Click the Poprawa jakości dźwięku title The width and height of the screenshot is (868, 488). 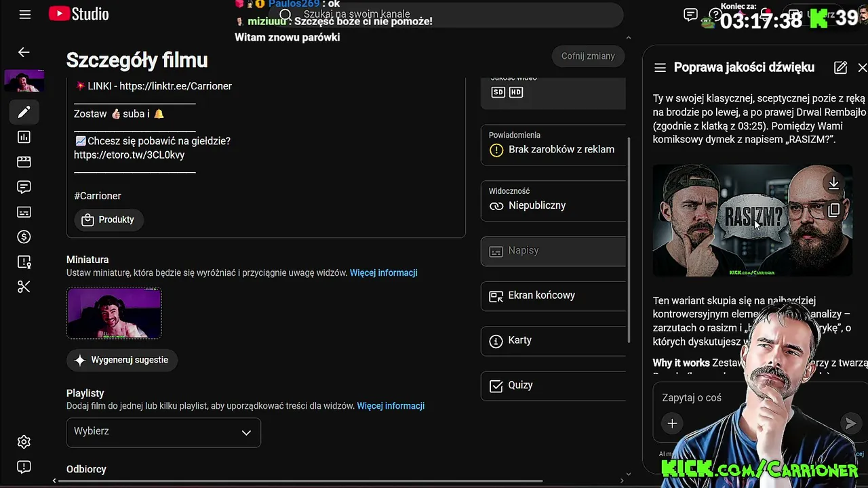(x=744, y=68)
